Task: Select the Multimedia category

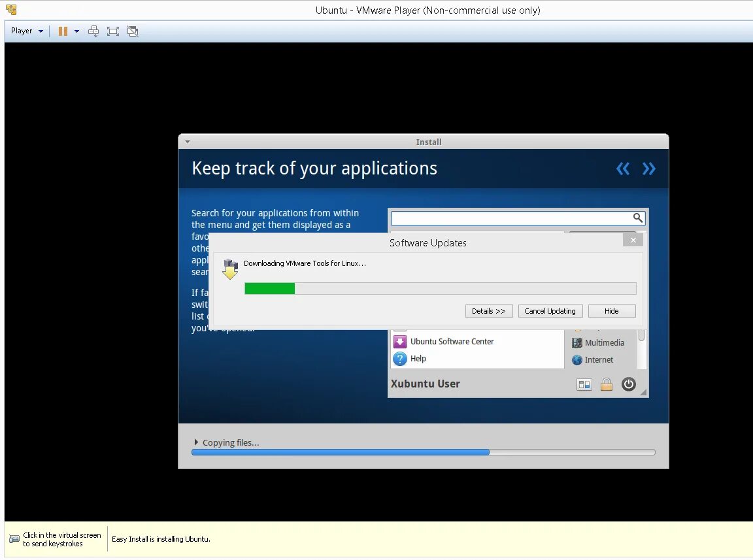Action: pos(604,343)
